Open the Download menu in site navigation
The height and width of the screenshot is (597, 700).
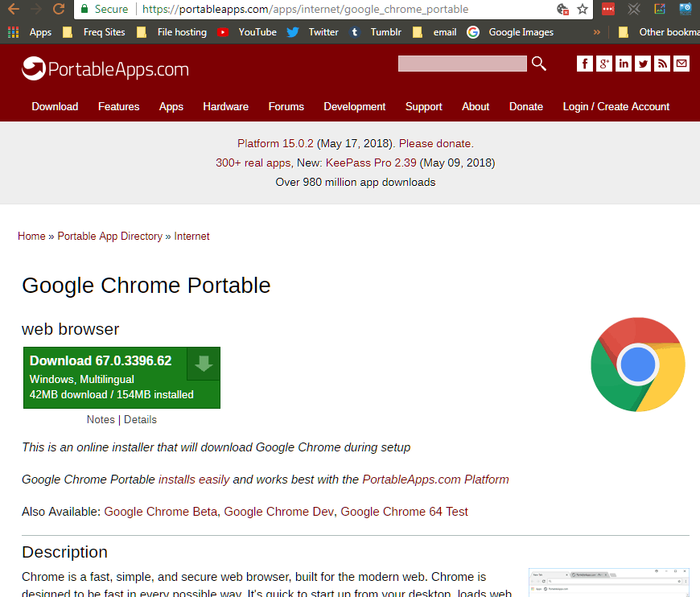[55, 107]
